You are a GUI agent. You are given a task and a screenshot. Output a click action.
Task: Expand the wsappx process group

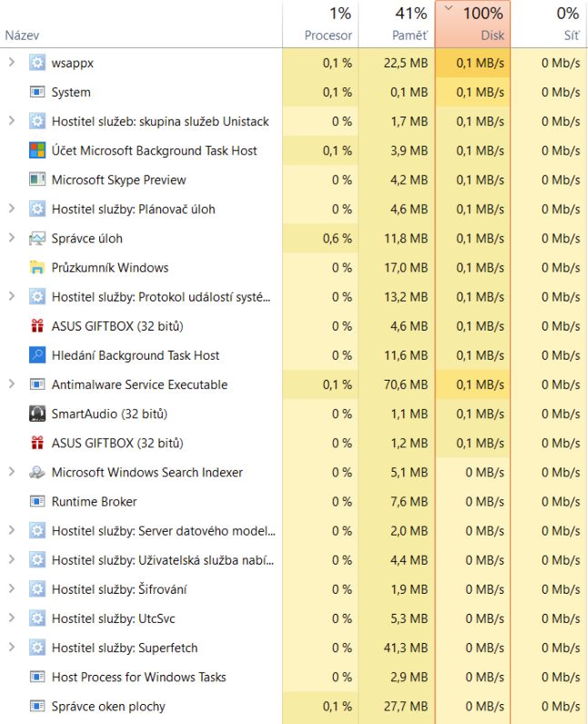point(12,62)
